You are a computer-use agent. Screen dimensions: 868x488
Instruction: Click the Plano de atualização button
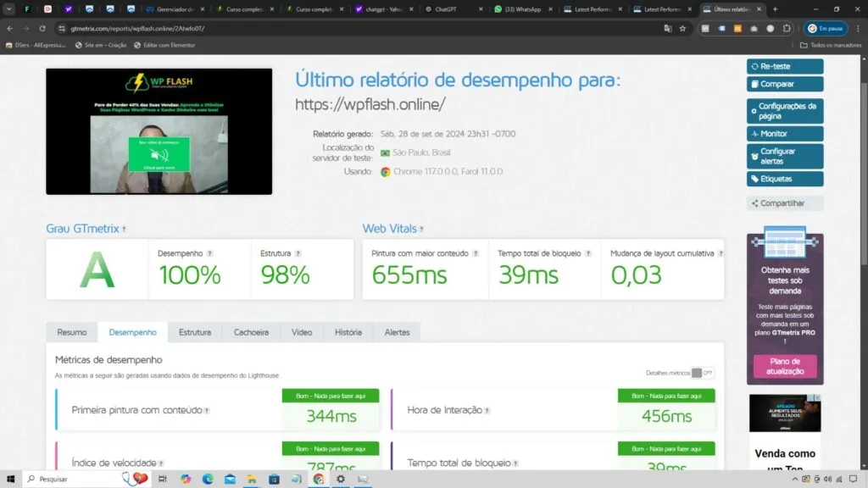pyautogui.click(x=784, y=366)
